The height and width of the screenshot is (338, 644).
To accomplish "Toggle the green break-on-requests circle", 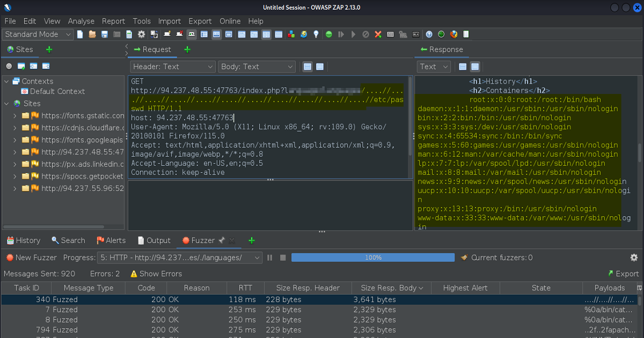I will [x=328, y=34].
